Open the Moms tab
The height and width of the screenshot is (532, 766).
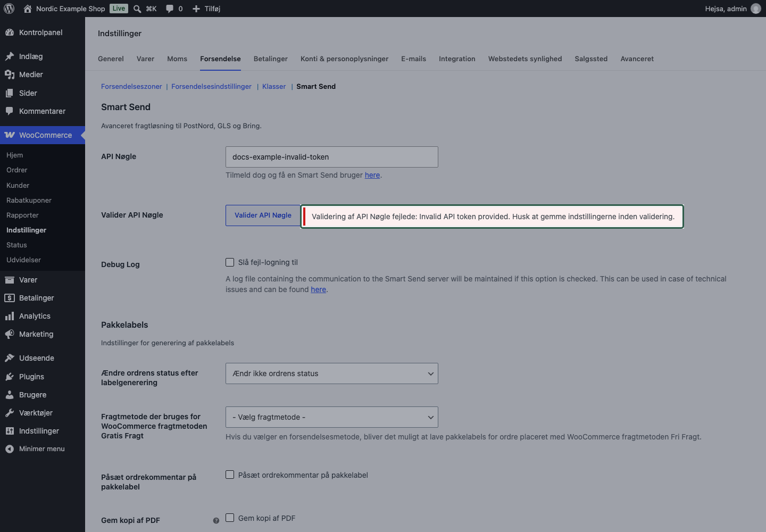tap(177, 59)
